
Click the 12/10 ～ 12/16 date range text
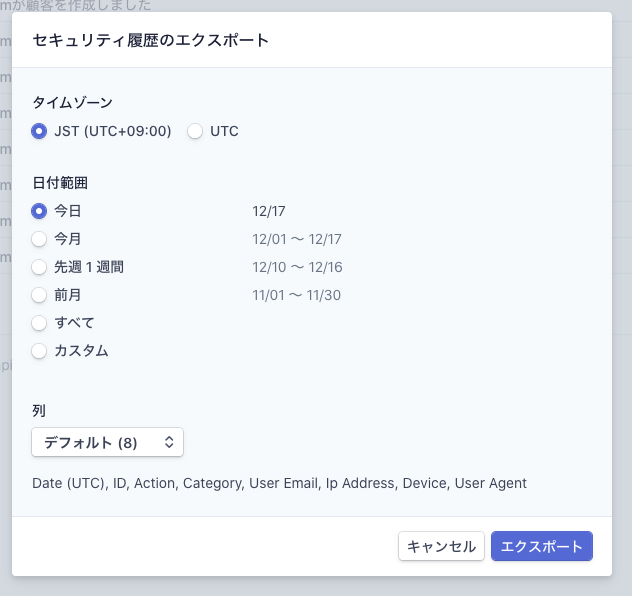[x=297, y=267]
